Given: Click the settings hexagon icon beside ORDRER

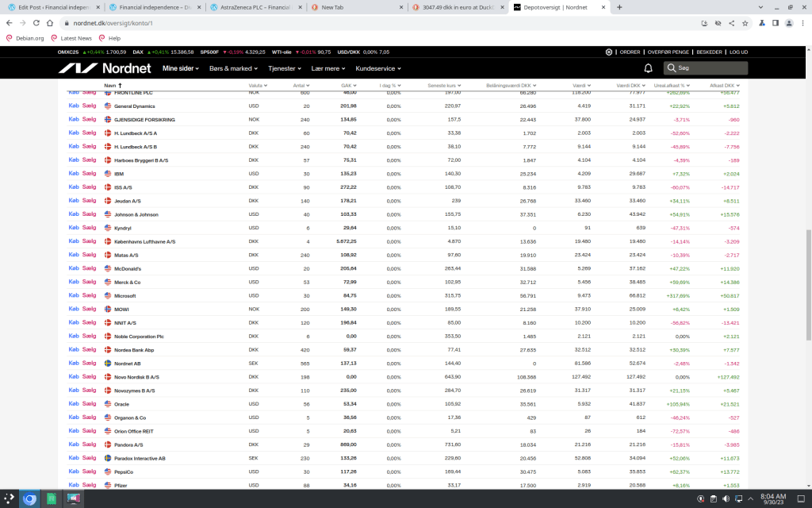Looking at the screenshot, I should [609, 52].
